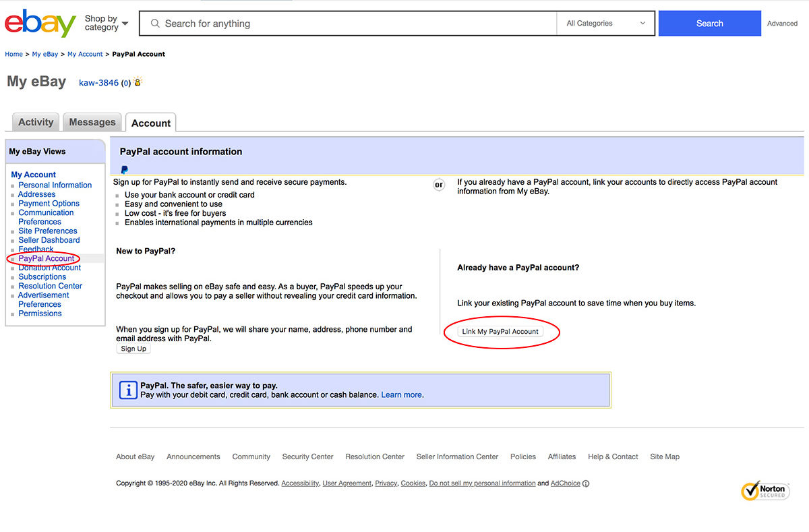Click the Norton Secured badge
This screenshot has height=532, width=809.
(x=764, y=491)
